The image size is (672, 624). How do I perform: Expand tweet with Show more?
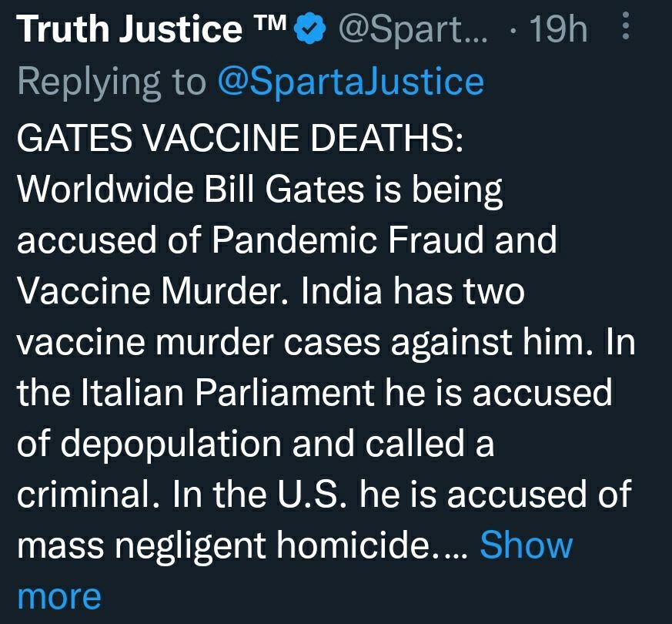tap(526, 545)
